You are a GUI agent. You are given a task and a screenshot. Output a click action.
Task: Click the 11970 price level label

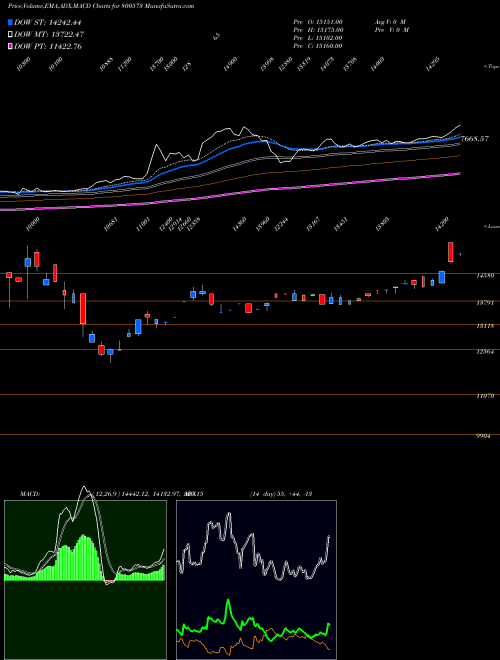click(484, 396)
